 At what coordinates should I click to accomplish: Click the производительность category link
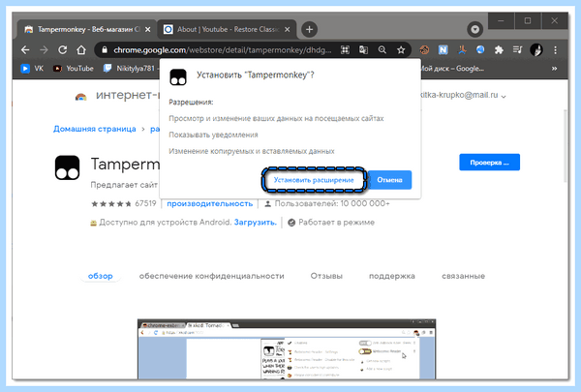[x=210, y=203]
